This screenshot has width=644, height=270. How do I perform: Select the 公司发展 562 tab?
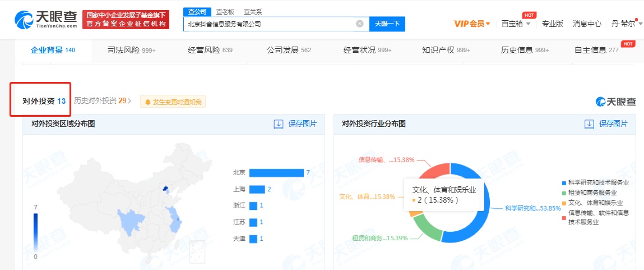point(289,50)
